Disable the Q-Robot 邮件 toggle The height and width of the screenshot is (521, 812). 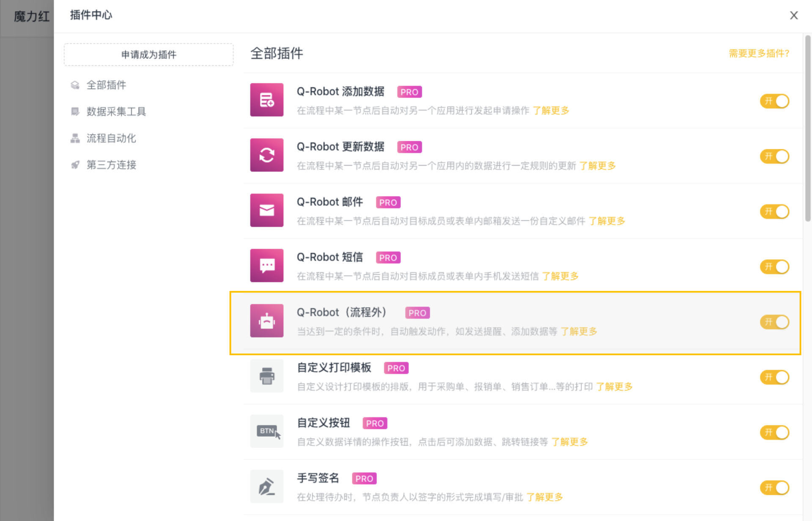point(774,211)
